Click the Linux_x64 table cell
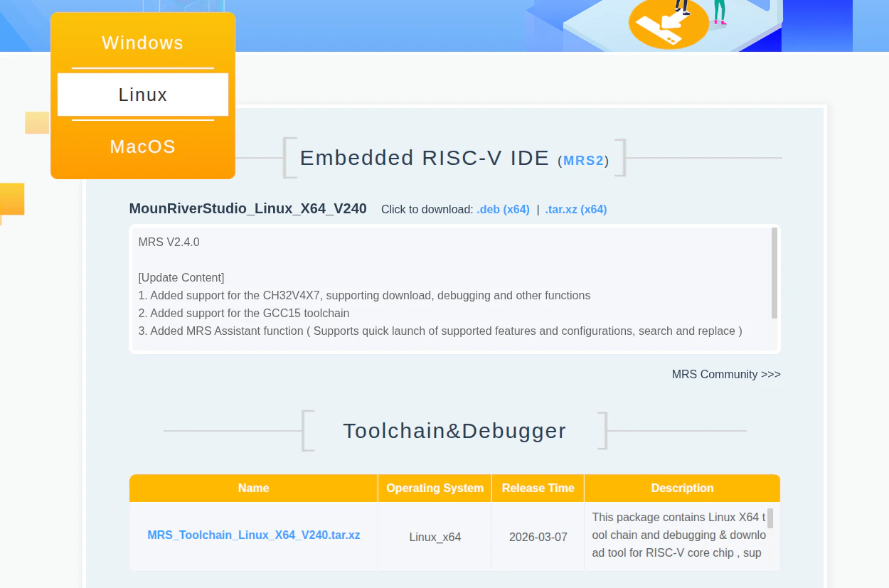 [x=435, y=537]
